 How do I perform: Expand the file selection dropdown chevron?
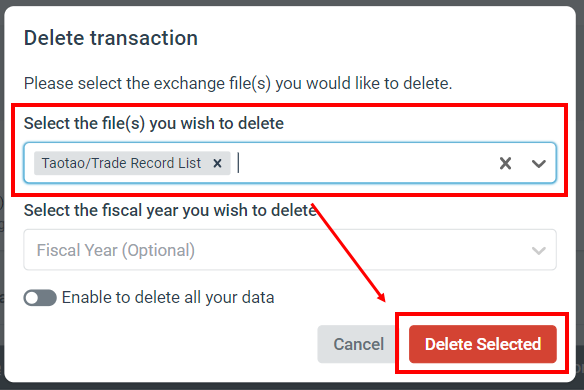[538, 163]
